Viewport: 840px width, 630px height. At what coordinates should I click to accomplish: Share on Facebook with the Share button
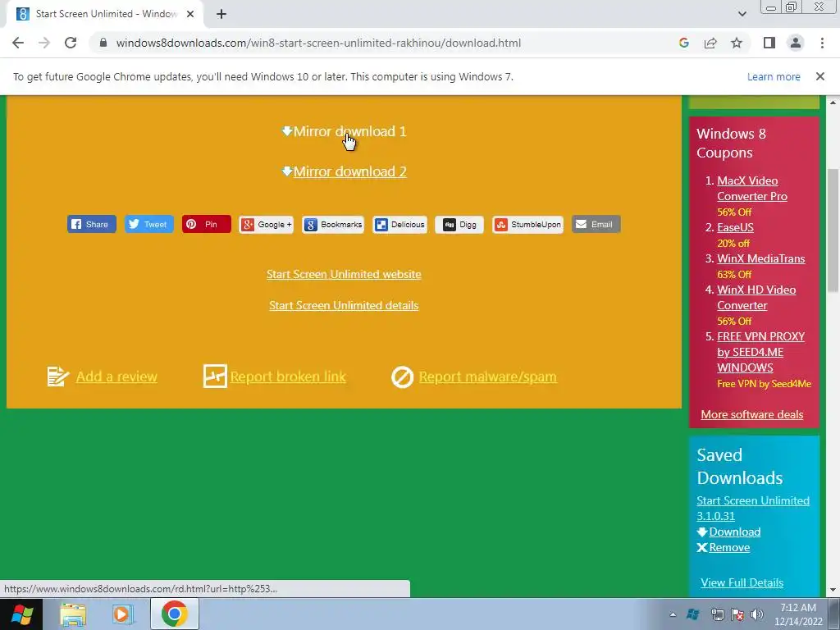coord(92,224)
